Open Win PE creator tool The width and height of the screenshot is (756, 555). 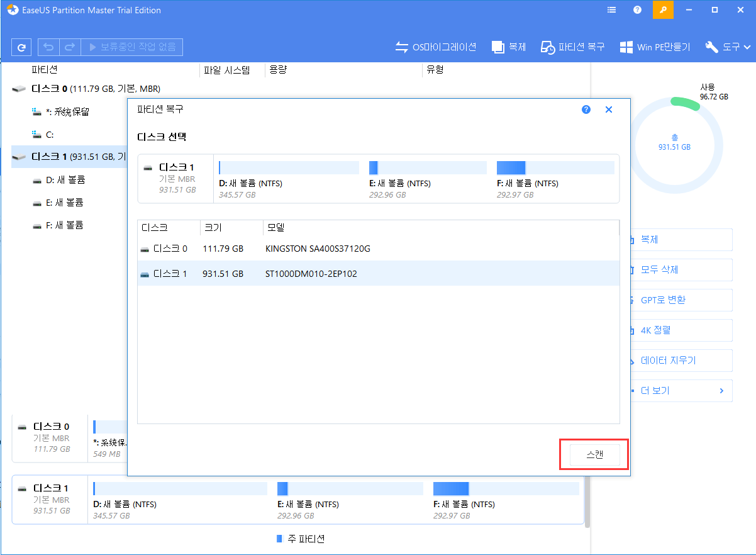tap(655, 47)
